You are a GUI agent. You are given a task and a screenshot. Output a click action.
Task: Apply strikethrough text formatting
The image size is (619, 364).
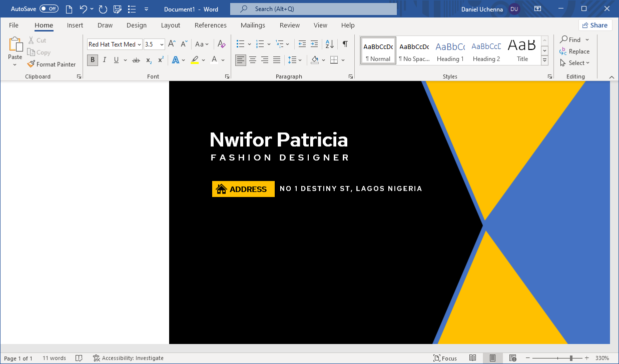pyautogui.click(x=136, y=60)
